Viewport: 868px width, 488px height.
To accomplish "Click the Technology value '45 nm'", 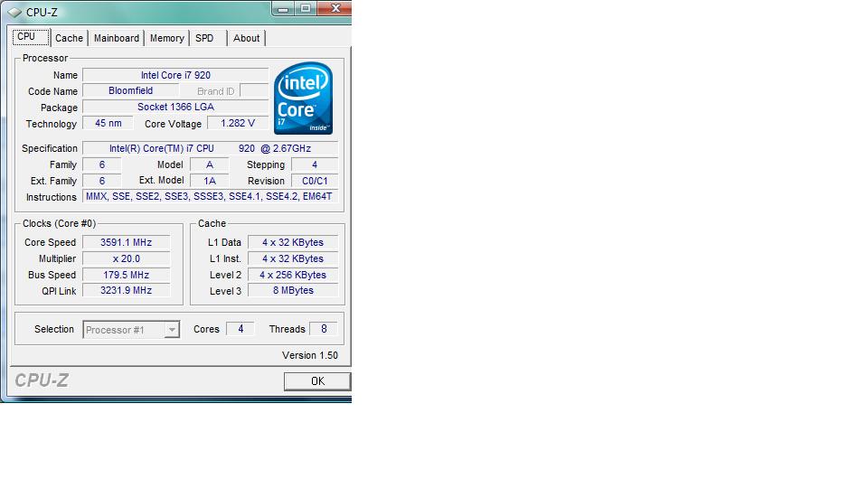I will (x=108, y=123).
